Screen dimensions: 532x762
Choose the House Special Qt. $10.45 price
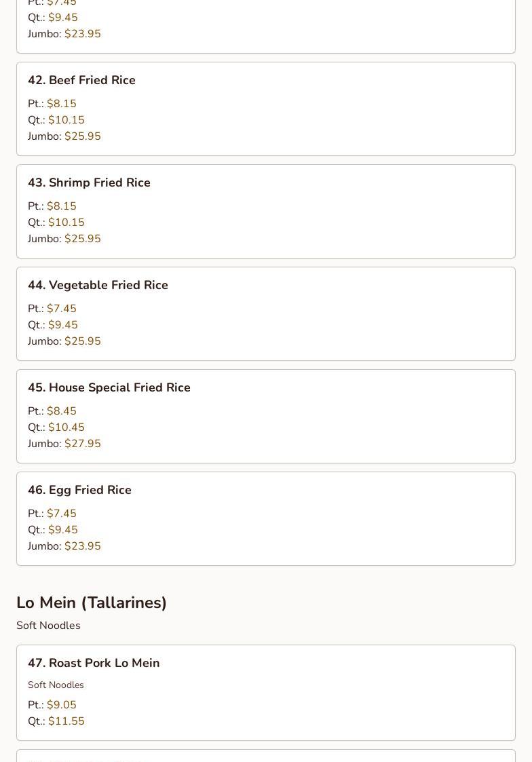tap(66, 427)
